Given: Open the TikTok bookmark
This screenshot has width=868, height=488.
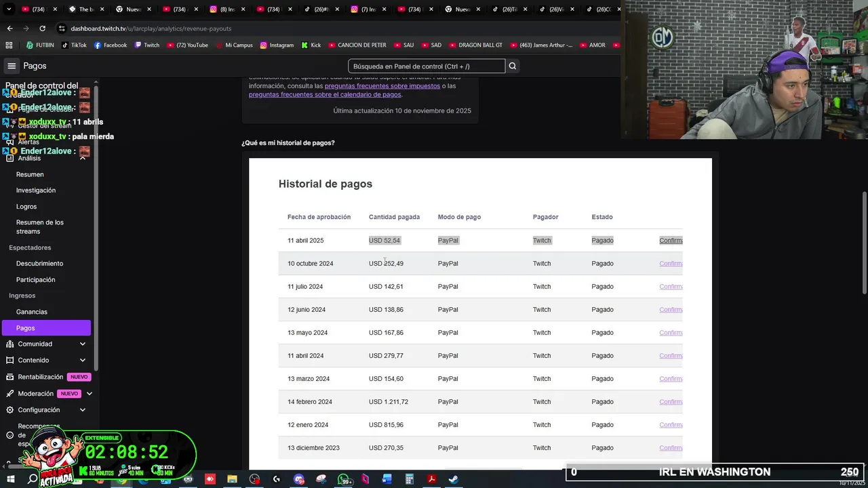Looking at the screenshot, I should pyautogui.click(x=74, y=45).
